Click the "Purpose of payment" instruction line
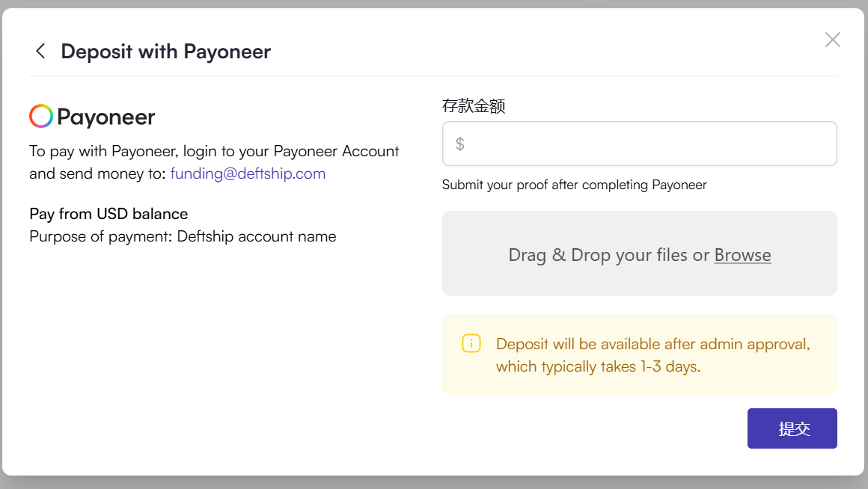 tap(183, 237)
